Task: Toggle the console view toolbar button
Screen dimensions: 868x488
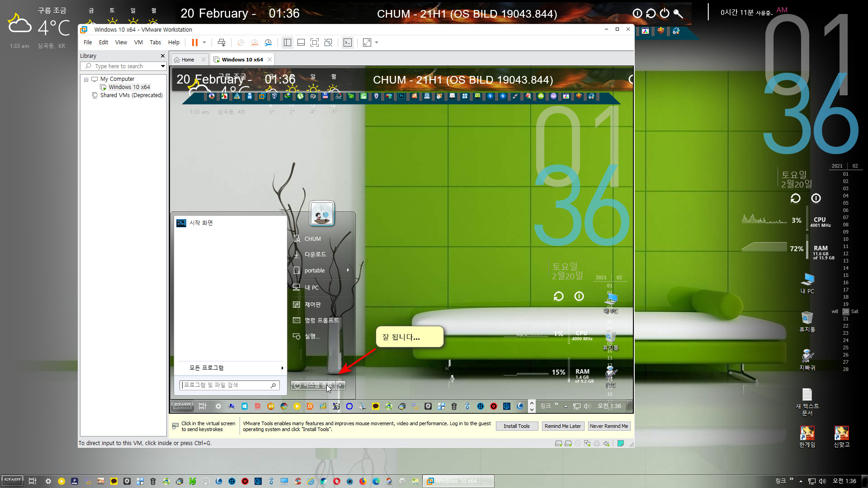Action: [348, 42]
